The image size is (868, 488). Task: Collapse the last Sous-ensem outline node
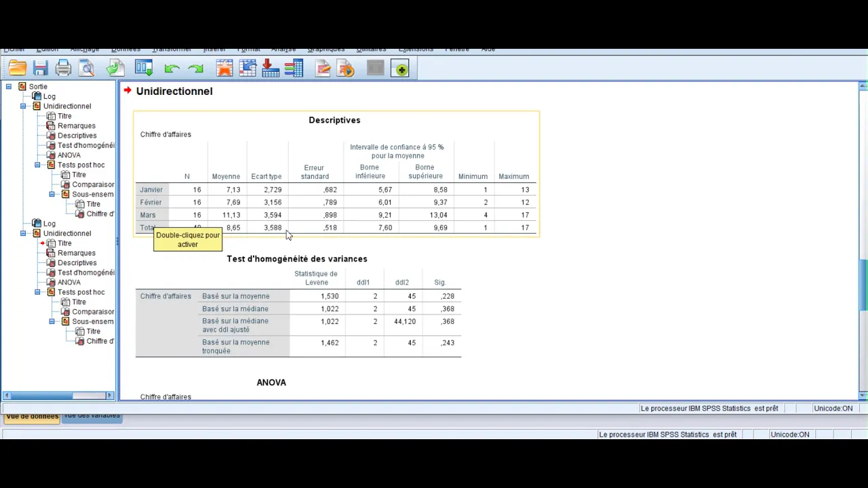pyautogui.click(x=51, y=321)
